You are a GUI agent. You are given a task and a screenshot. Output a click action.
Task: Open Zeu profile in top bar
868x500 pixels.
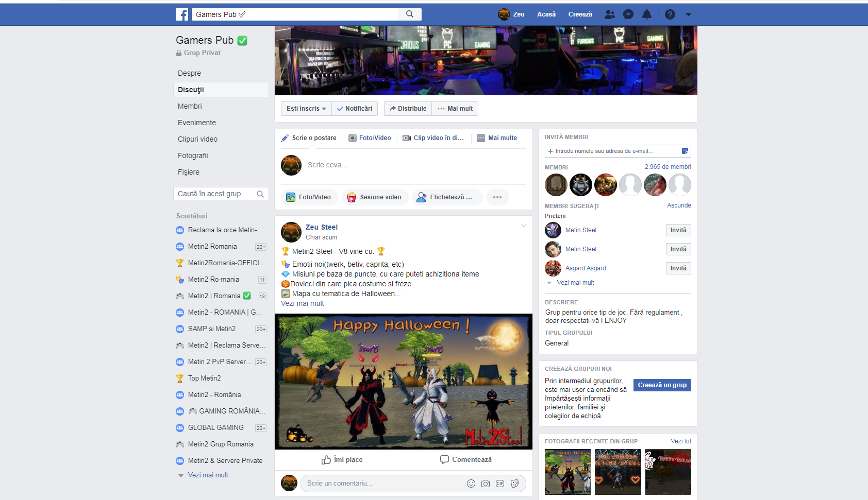point(511,14)
